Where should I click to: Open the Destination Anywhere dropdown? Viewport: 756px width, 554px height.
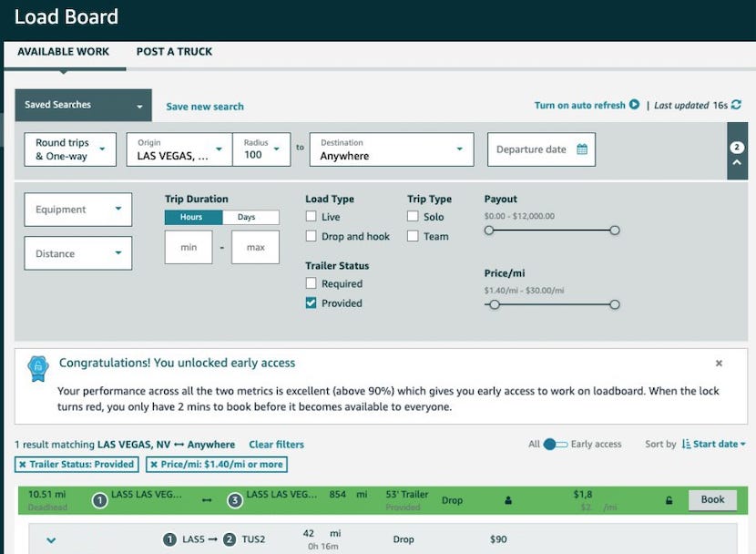392,149
